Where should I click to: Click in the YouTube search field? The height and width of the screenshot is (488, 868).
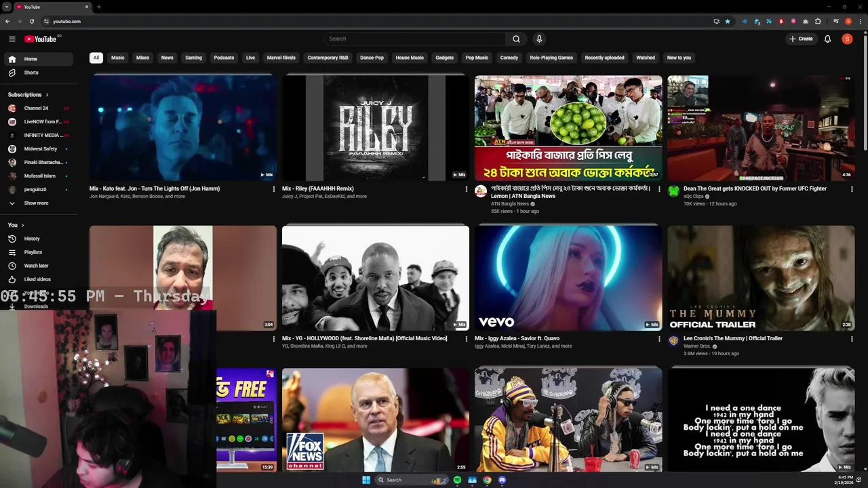point(415,39)
